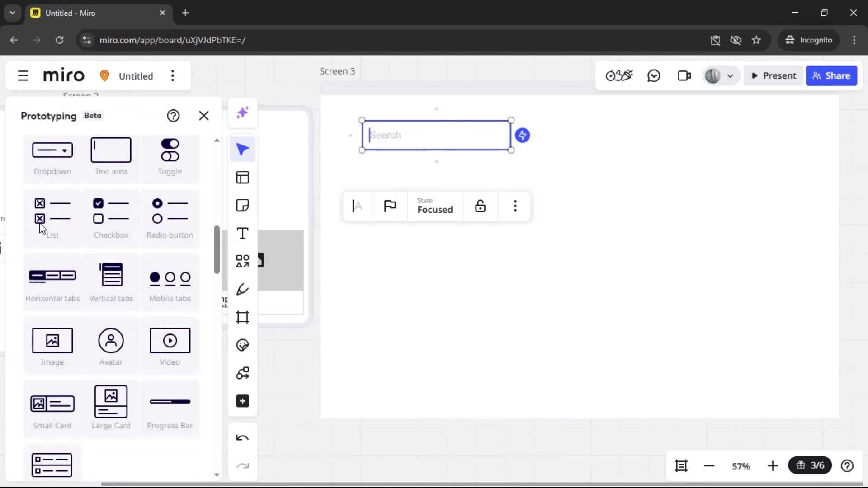The height and width of the screenshot is (488, 868).
Task: Reload the Miro page
Action: pos(59,40)
